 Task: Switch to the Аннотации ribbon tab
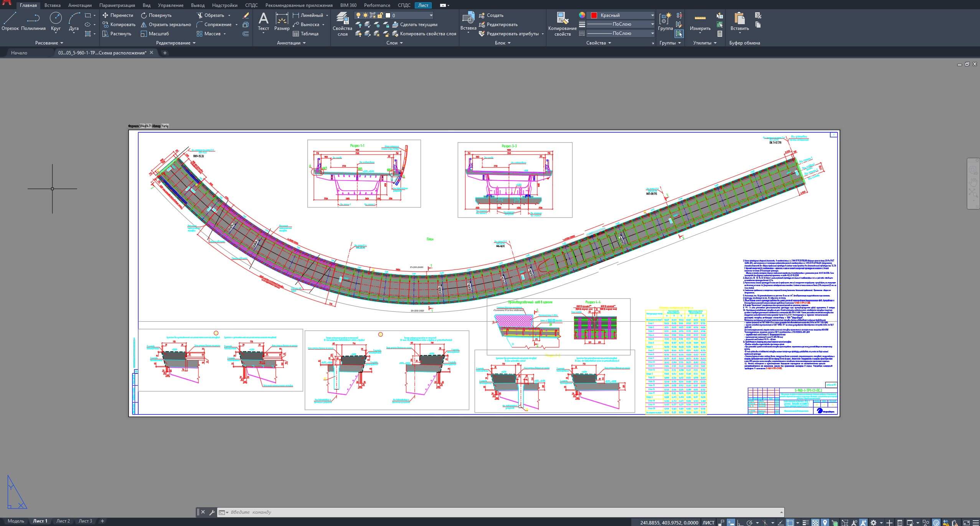[x=80, y=5]
